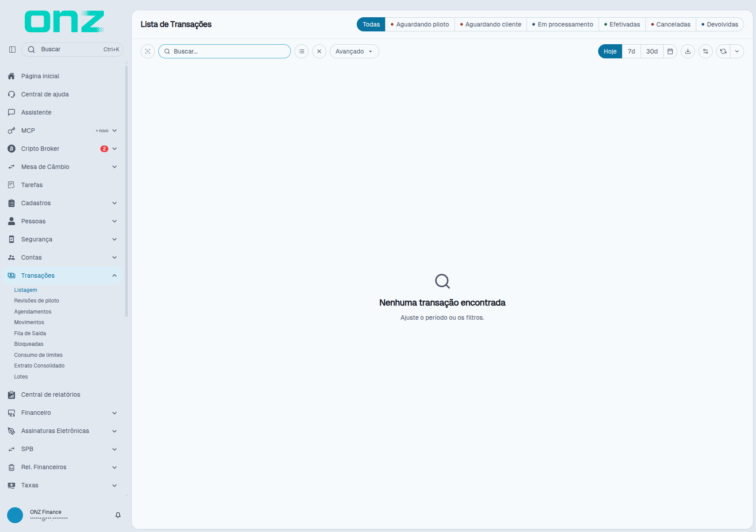The width and height of the screenshot is (756, 532).
Task: Open Extrato Consolidado link
Action: point(39,366)
